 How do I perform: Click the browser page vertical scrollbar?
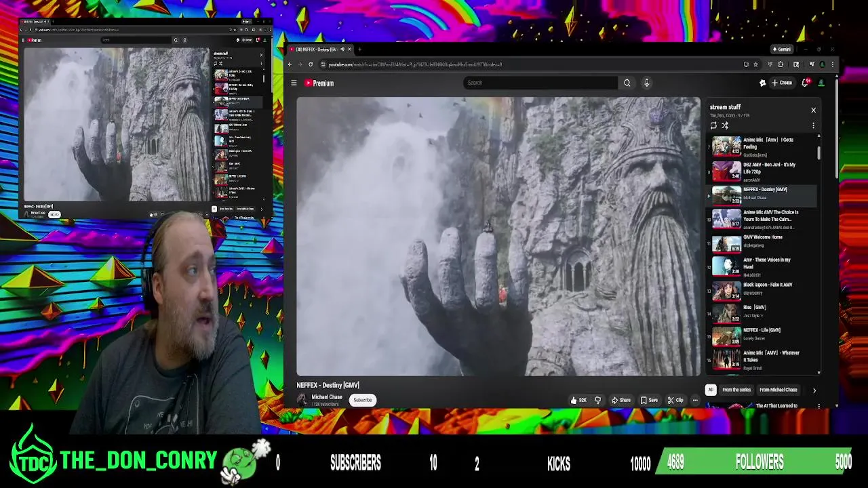point(837,129)
